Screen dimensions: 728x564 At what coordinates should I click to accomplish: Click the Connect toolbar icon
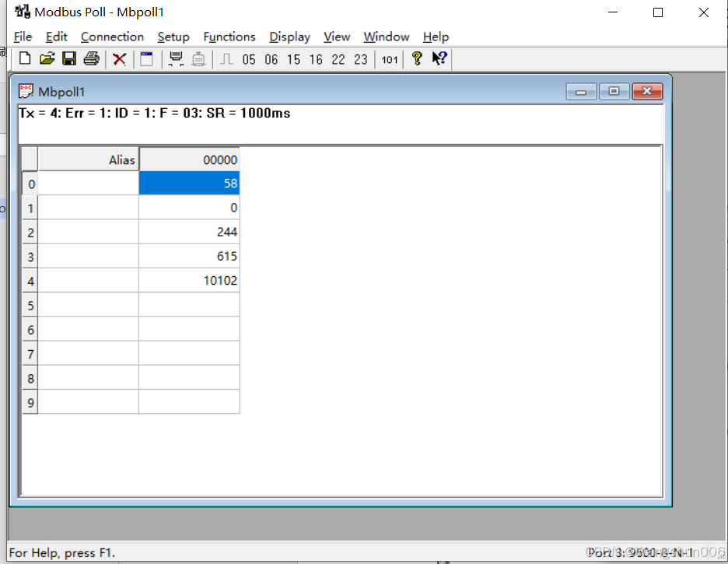tap(176, 59)
